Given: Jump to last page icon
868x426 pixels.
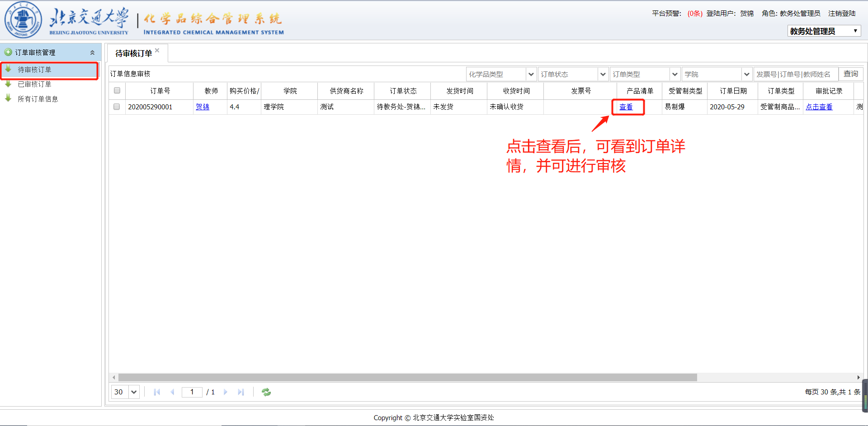Looking at the screenshot, I should (241, 392).
